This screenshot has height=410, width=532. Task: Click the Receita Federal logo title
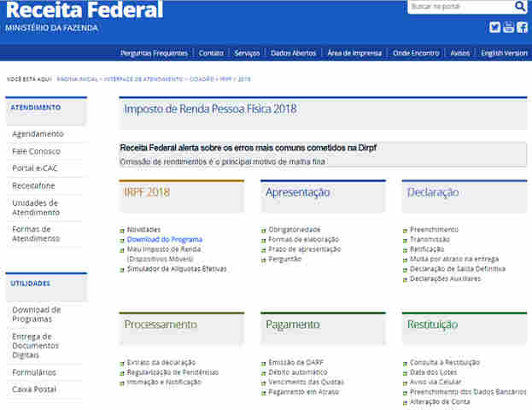click(85, 9)
